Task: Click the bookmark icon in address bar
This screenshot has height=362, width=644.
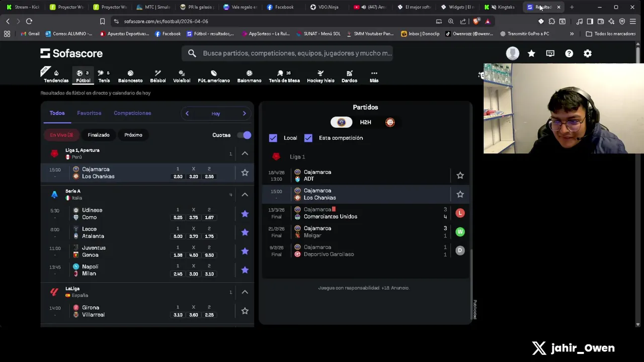Action: [x=102, y=21]
